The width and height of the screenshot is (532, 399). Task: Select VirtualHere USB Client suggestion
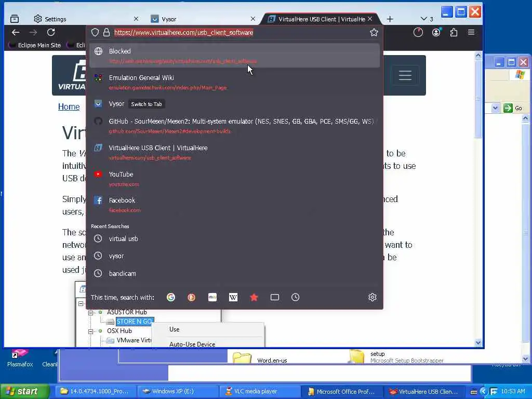tap(234, 152)
